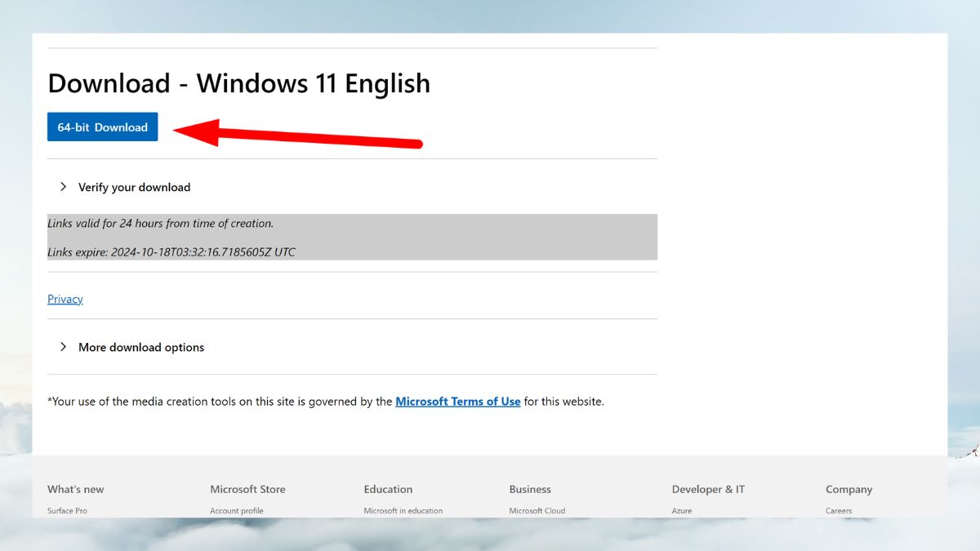Click the Education footer heading
The height and width of the screenshot is (551, 980).
click(x=388, y=489)
